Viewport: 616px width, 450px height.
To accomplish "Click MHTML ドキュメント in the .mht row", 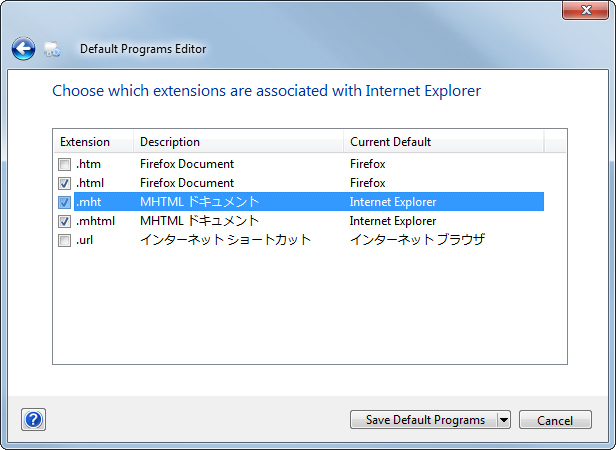I will click(200, 202).
